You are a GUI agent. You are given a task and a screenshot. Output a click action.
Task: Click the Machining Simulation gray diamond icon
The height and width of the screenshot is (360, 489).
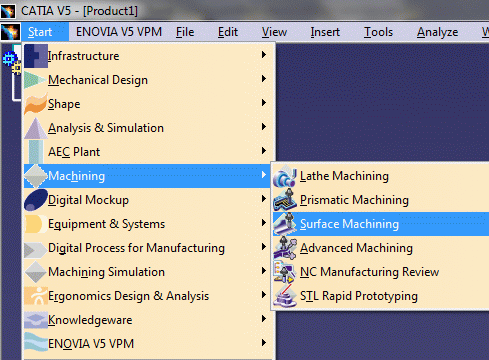[x=36, y=272]
